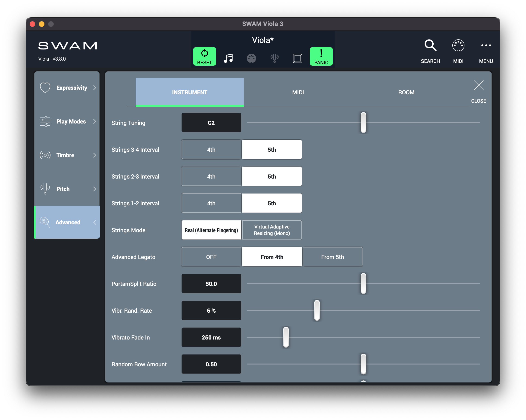
Task: Click the green RESET icon button
Action: tap(204, 56)
